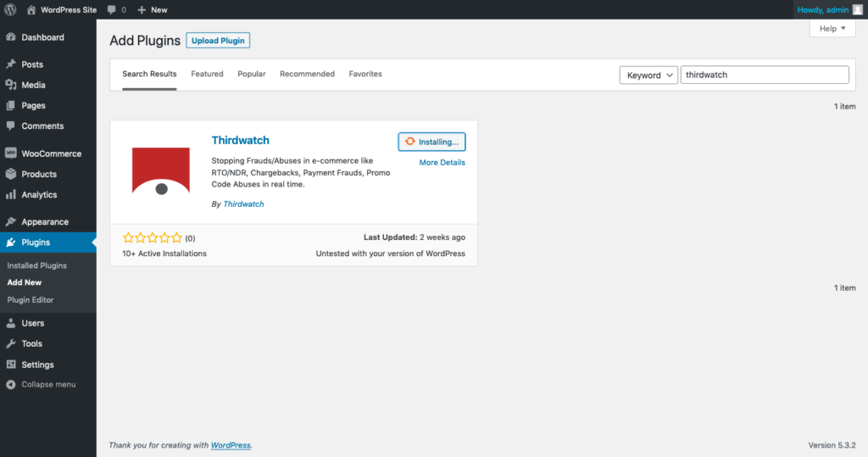The image size is (868, 457).
Task: Click "Last Updated: 2 weeks ago" text
Action: point(414,237)
